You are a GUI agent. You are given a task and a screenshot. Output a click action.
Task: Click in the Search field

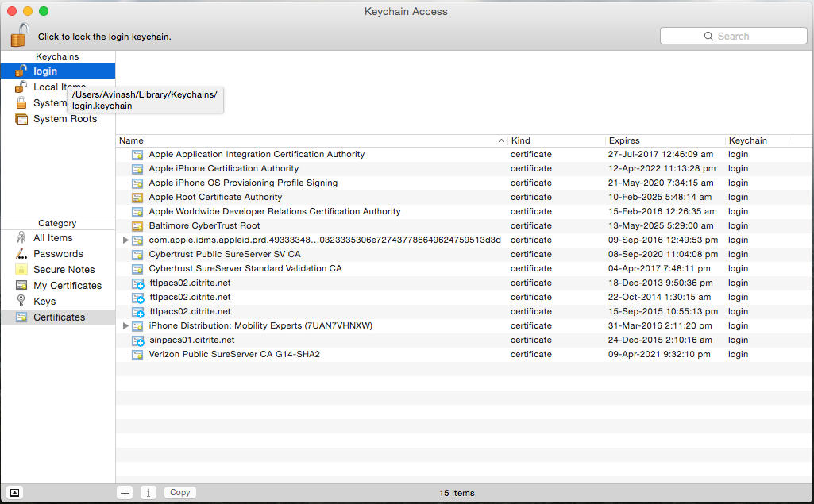click(733, 36)
